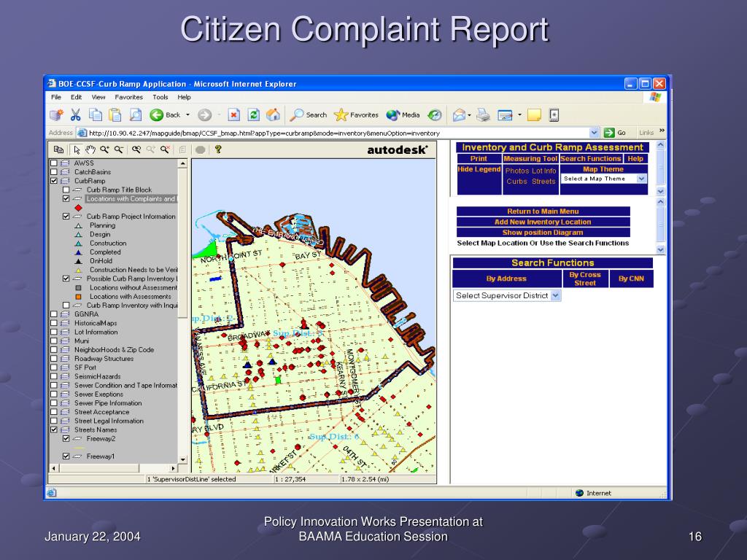Toggle the CatchBasins layer checkbox
This screenshot has width=747, height=560.
(x=54, y=172)
